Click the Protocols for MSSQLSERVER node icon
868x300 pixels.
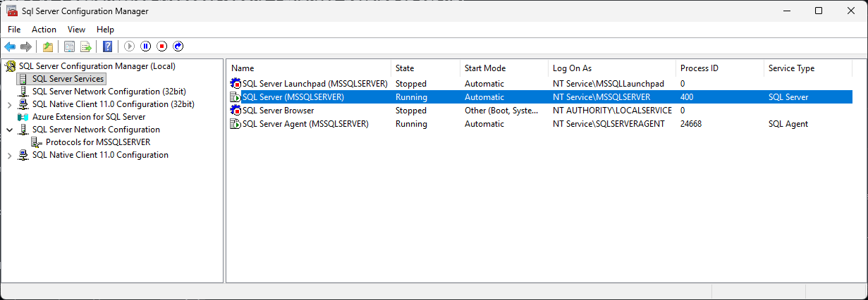point(37,142)
